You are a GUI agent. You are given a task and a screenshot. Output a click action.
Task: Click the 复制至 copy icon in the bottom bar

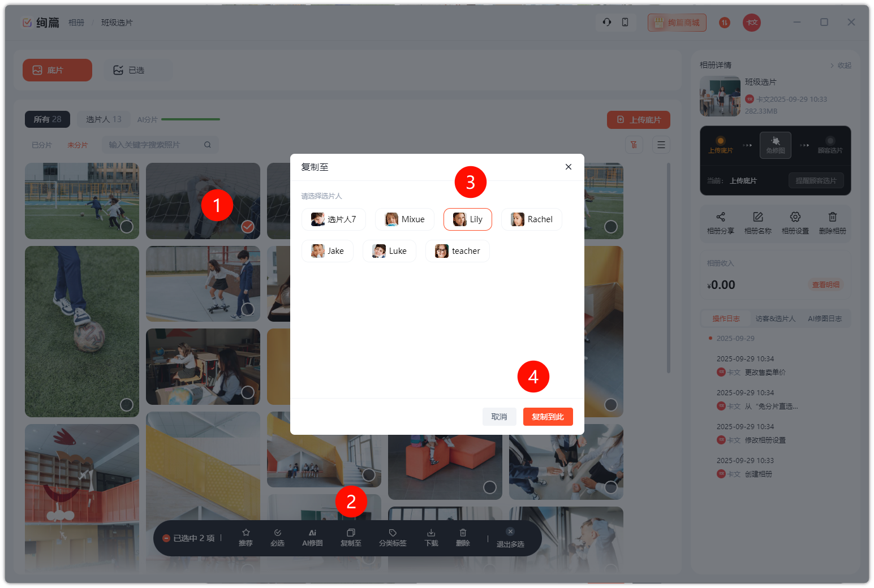[351, 533]
